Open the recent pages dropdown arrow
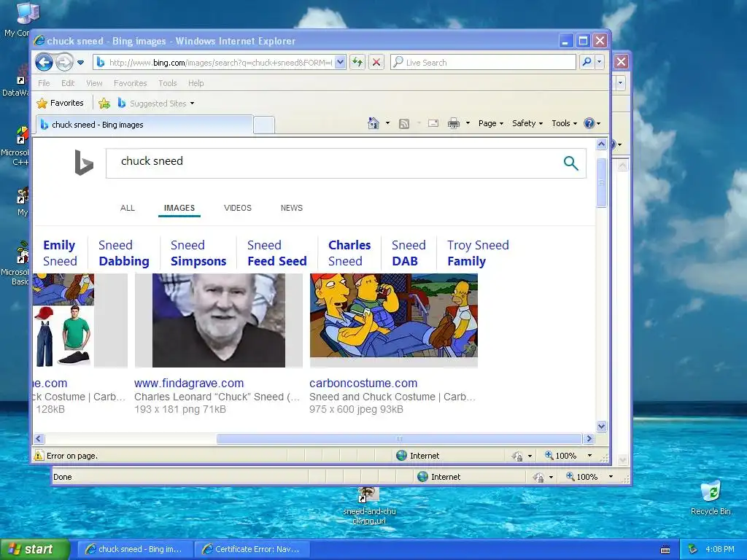747x560 pixels. pos(80,63)
